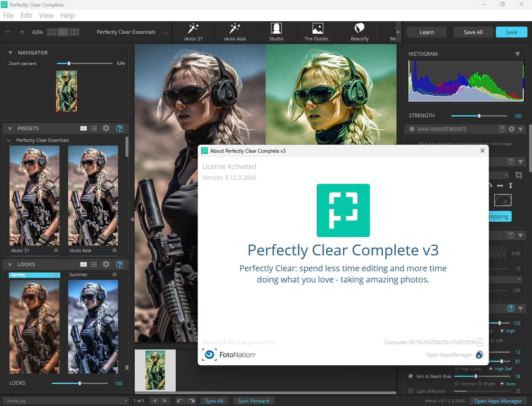Go to the previous image arrow
Screen dimensions: 532x406
tap(155, 401)
